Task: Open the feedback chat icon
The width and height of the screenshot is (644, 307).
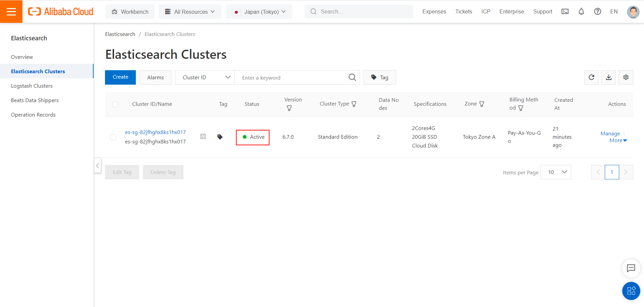Action: (631, 268)
